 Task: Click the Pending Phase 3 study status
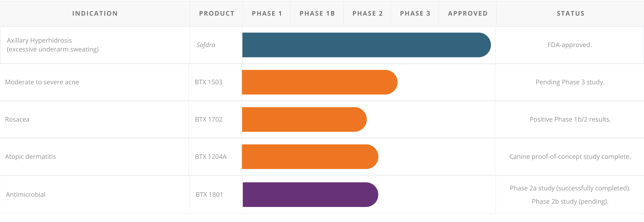pyautogui.click(x=570, y=82)
